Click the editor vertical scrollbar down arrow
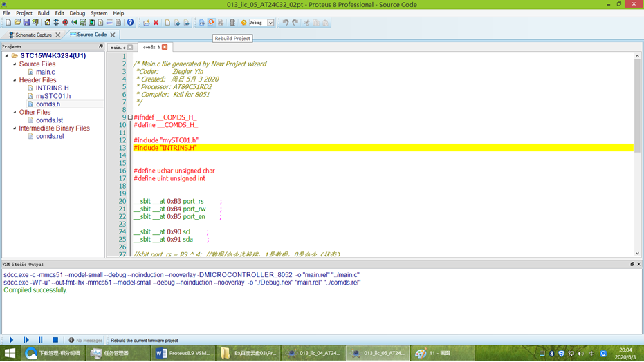The width and height of the screenshot is (644, 362). [637, 254]
